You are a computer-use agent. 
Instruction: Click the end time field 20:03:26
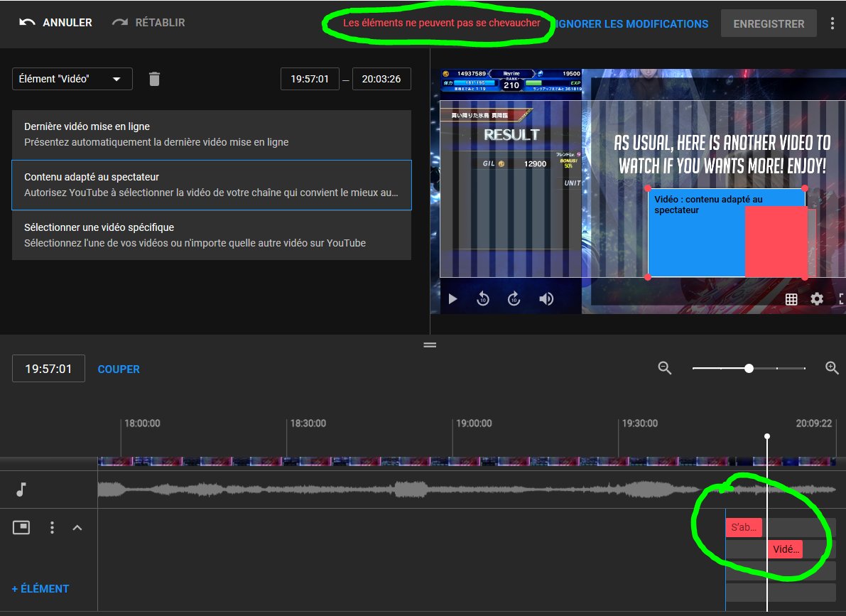[381, 79]
